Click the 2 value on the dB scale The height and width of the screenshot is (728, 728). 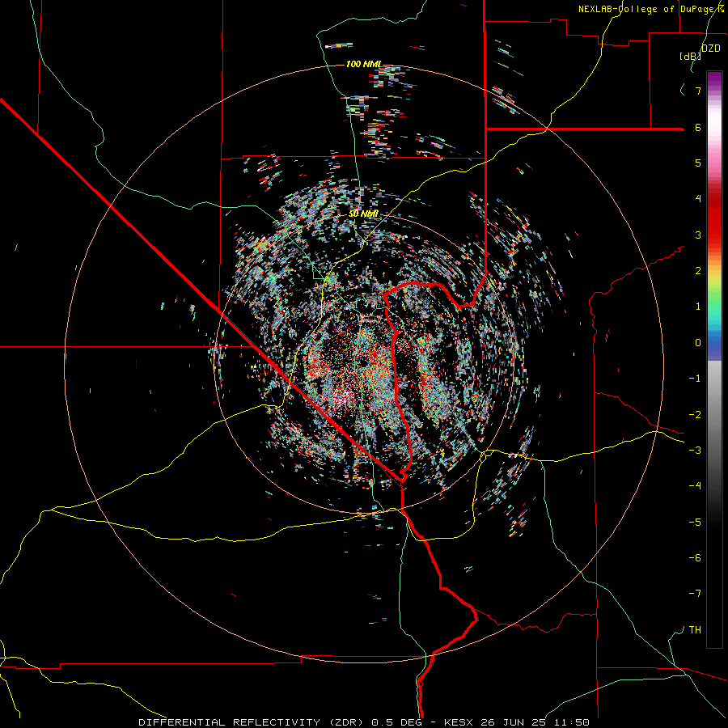click(x=698, y=271)
